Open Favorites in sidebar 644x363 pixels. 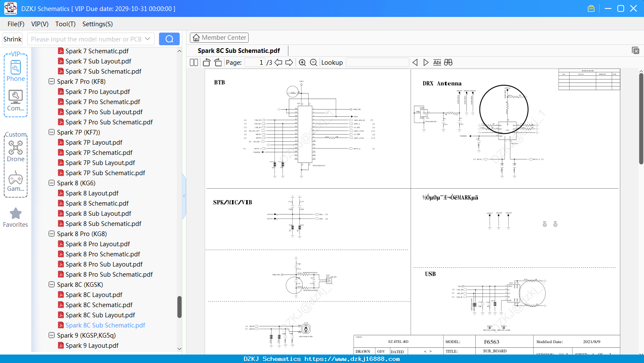point(16,217)
